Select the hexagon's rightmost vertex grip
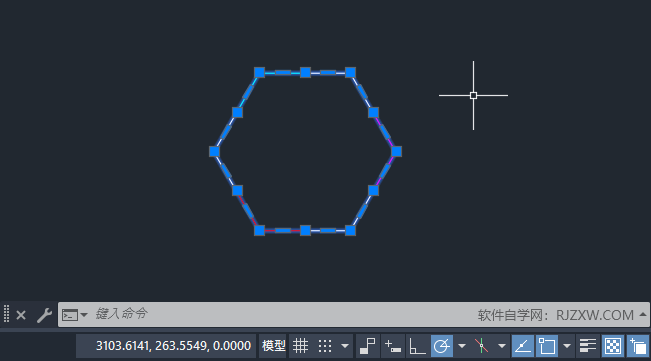Image resolution: width=651 pixels, height=361 pixels. pyautogui.click(x=396, y=151)
